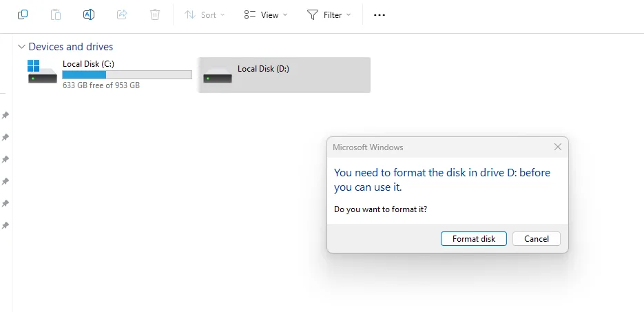644x312 pixels.
Task: Open the View dropdown menu
Action: point(266,14)
